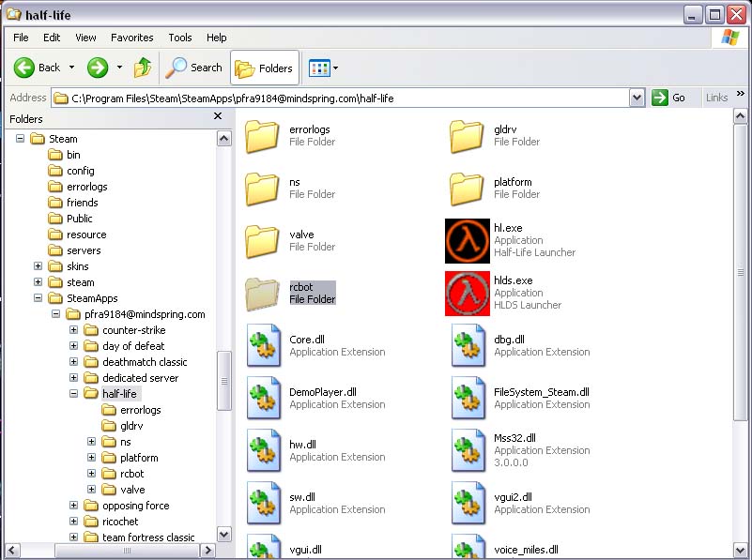Select friends folder in the tree
Image resolution: width=752 pixels, height=560 pixels.
[x=73, y=203]
